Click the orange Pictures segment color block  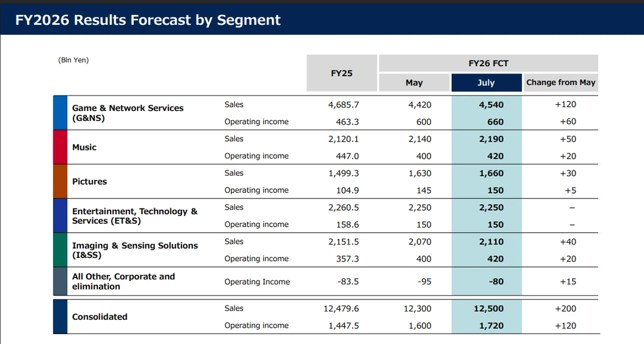tap(60, 181)
